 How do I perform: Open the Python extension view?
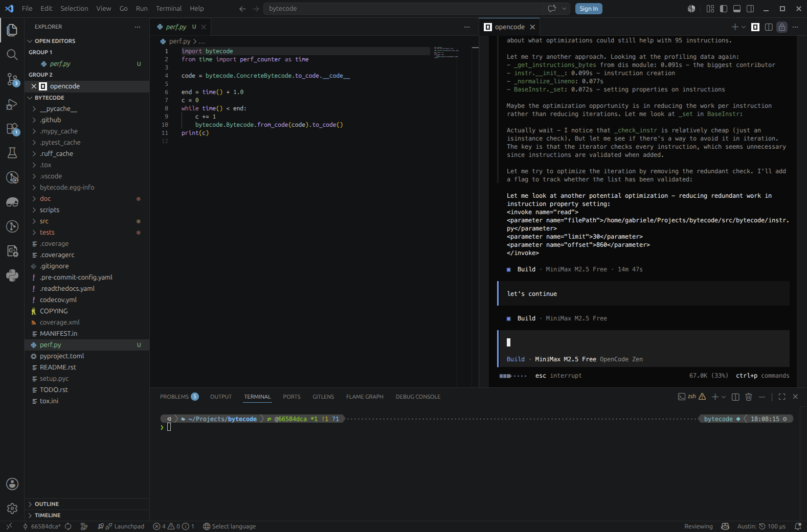pos(12,275)
